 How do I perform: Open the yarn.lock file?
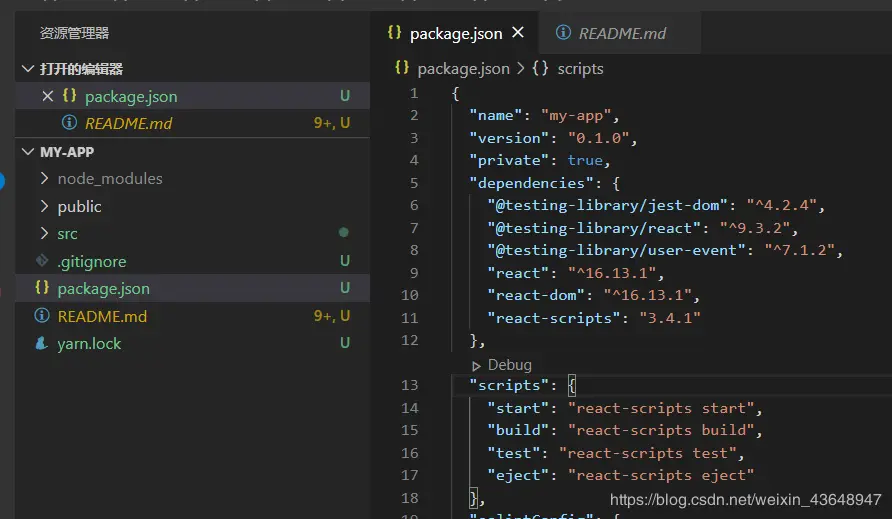coord(192,343)
